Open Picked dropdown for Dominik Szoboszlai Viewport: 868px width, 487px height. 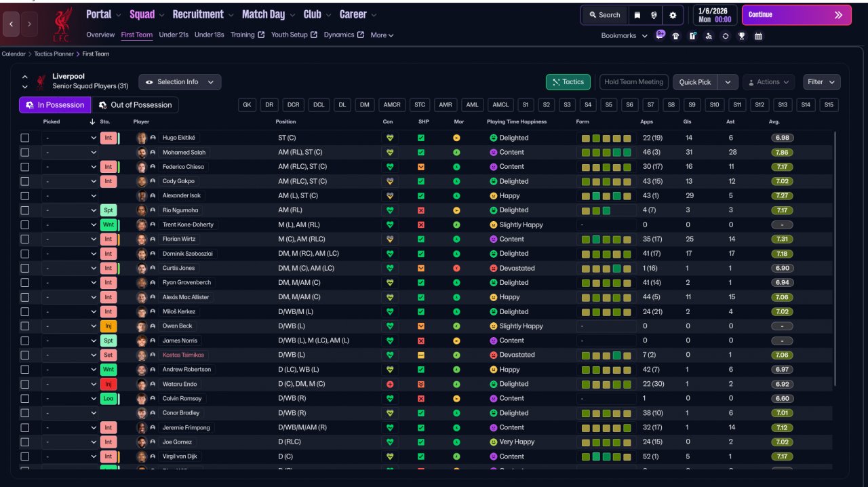click(x=71, y=254)
